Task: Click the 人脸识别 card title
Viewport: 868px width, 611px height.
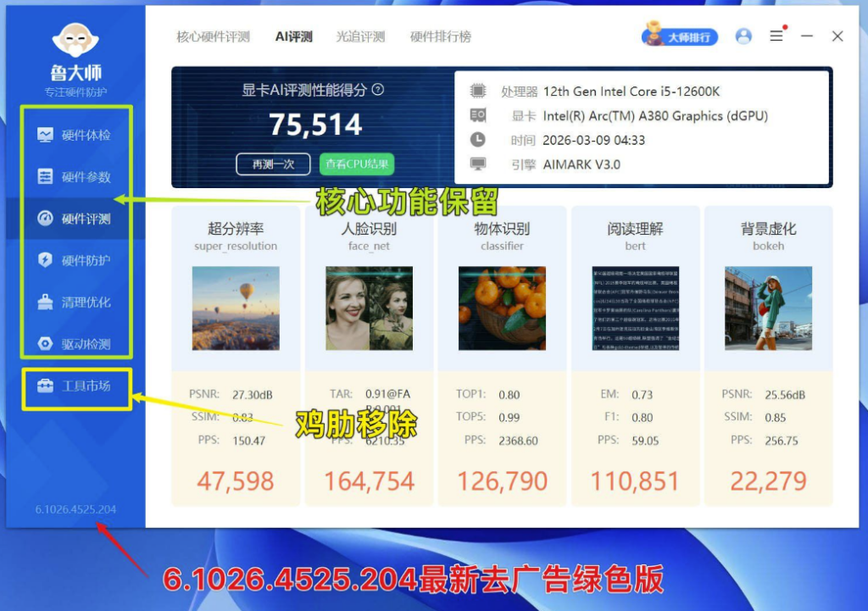Action: coord(370,229)
